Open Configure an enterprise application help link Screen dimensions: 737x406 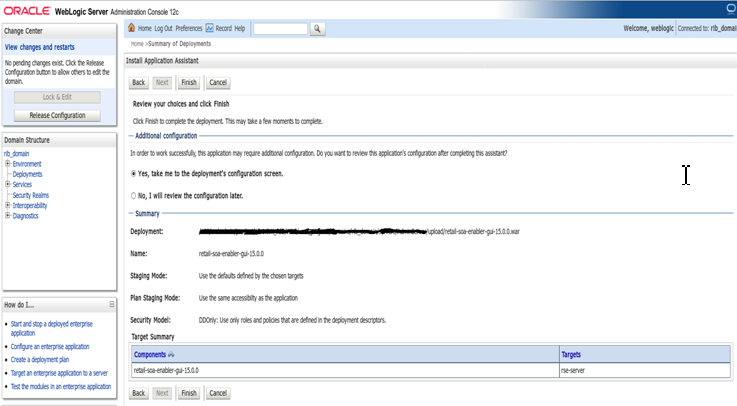[50, 347]
